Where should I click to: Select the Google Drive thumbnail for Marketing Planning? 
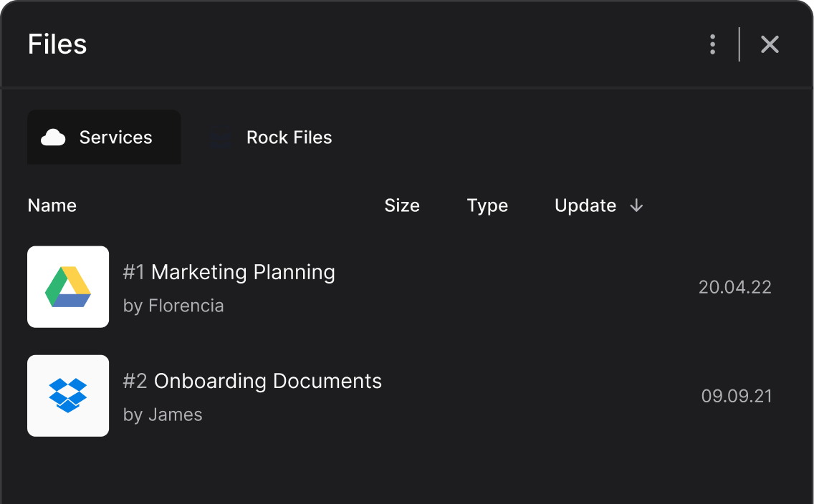pyautogui.click(x=67, y=286)
